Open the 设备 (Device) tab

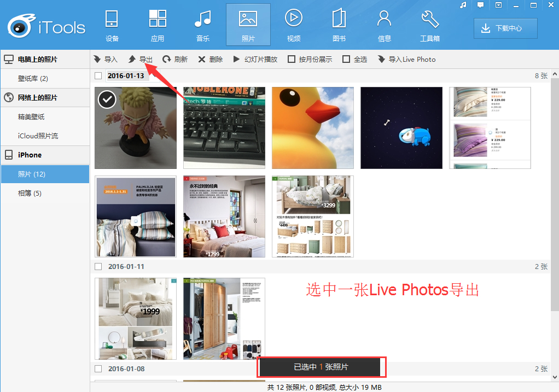pos(112,26)
